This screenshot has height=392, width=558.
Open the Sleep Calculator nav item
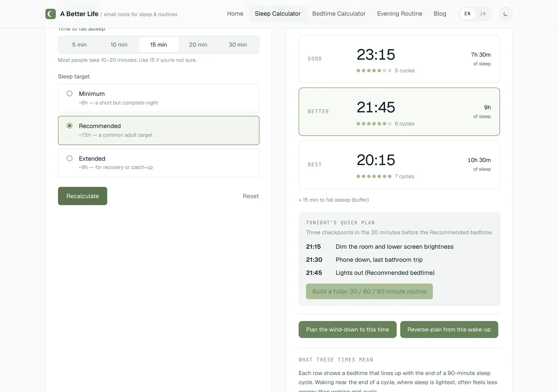tap(278, 14)
